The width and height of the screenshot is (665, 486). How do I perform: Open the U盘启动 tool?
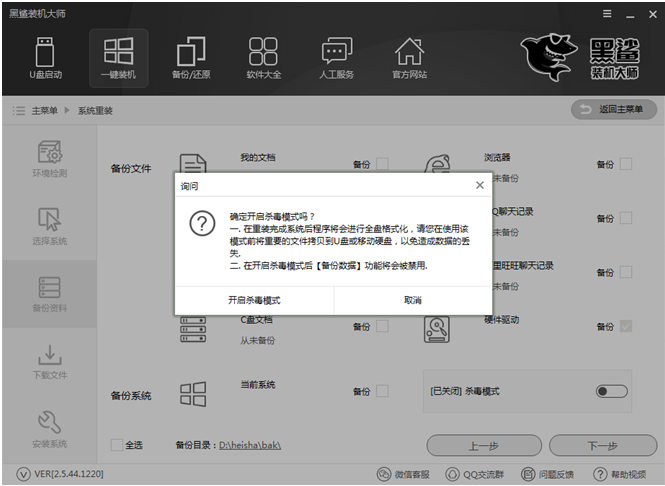(x=44, y=58)
